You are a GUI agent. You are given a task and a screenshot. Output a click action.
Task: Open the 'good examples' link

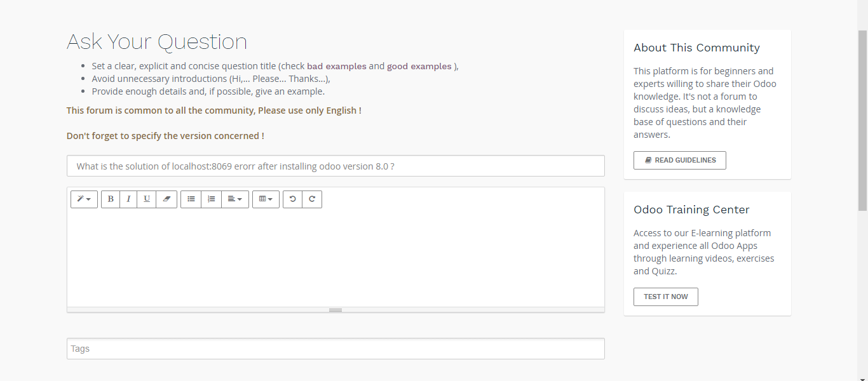click(419, 66)
